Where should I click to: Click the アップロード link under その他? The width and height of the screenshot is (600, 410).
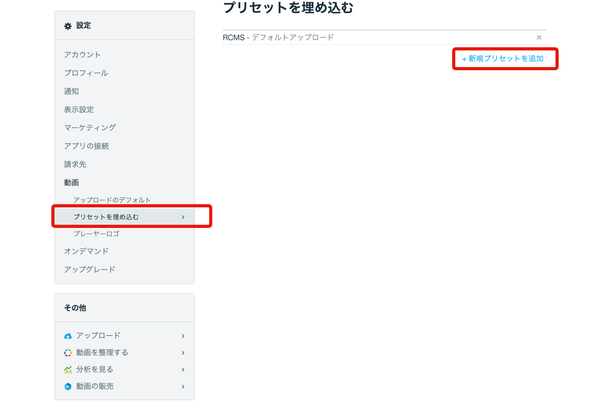98,336
